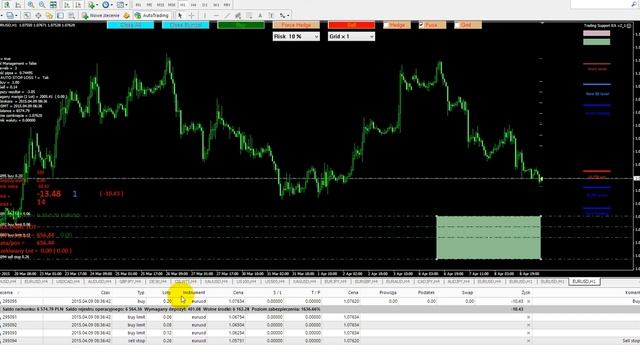Select the cursor arrow tool
The image size is (640, 360).
point(180,16)
